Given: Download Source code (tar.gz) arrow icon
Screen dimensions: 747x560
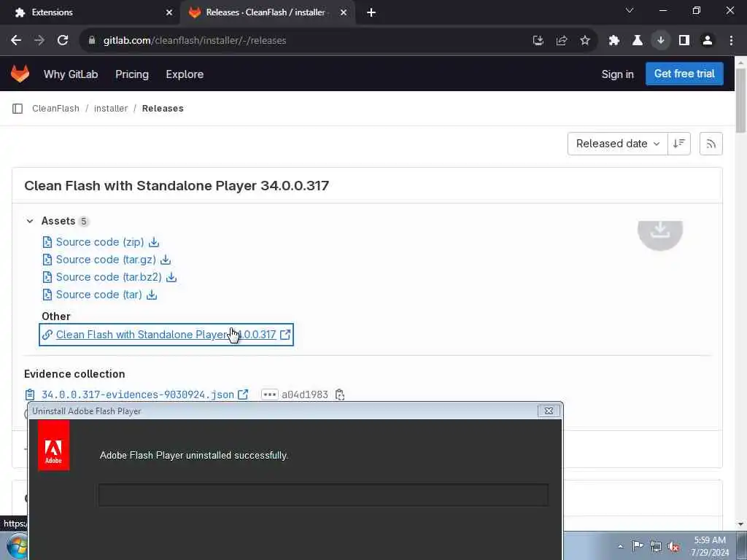Looking at the screenshot, I should [x=166, y=260].
